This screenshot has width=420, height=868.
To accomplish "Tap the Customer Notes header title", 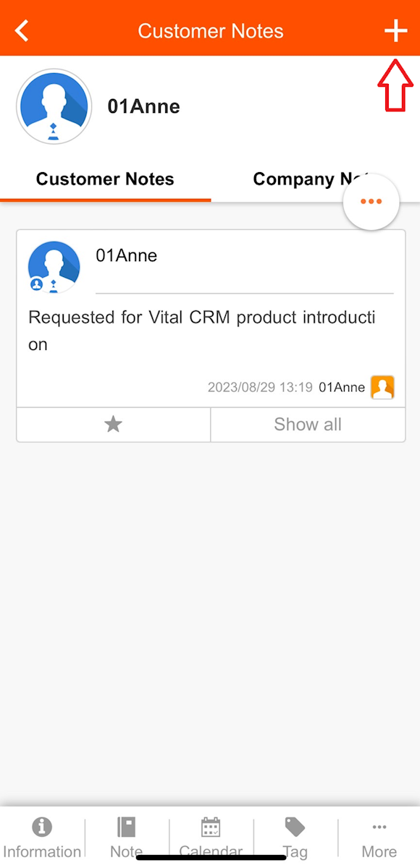I will [x=211, y=31].
